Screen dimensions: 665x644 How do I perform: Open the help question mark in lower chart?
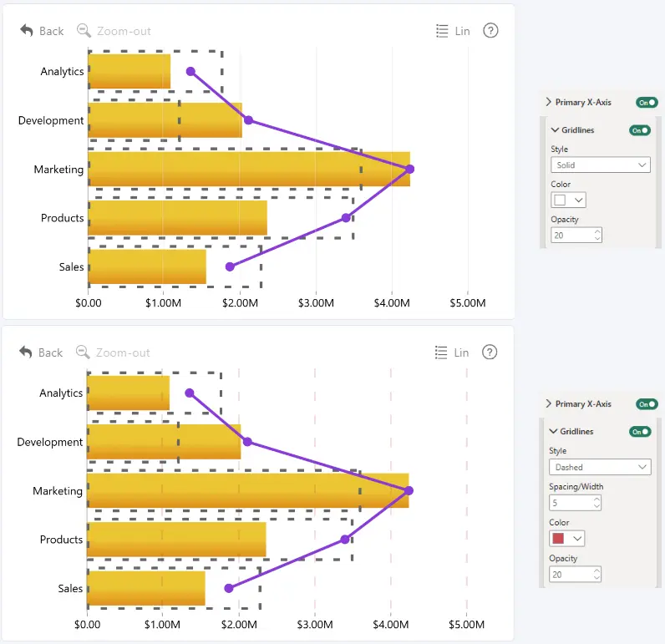(490, 352)
